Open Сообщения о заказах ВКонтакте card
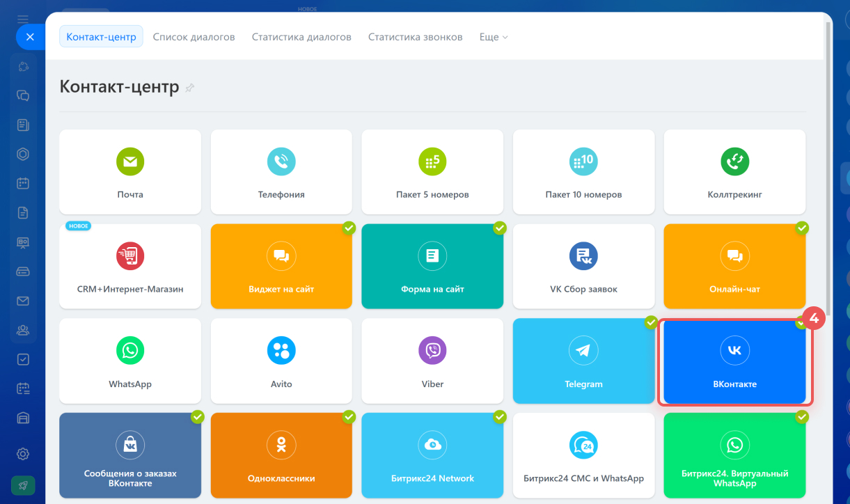 click(130, 455)
